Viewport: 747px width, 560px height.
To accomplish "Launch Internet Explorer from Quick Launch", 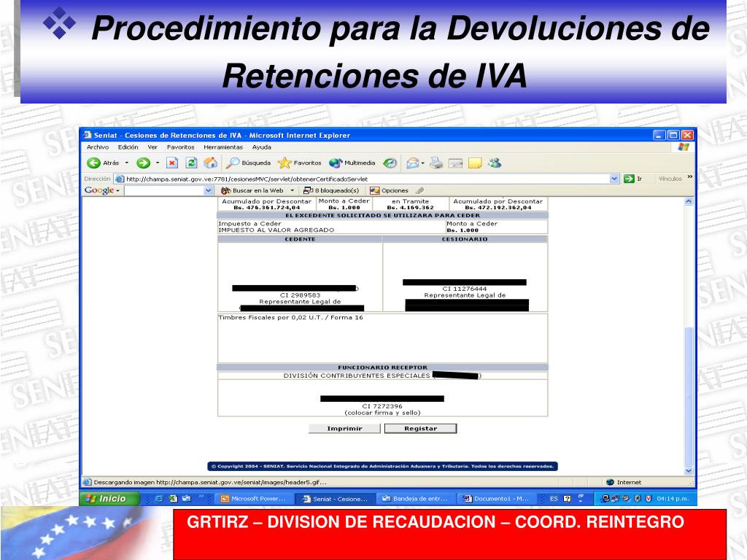I will click(159, 499).
